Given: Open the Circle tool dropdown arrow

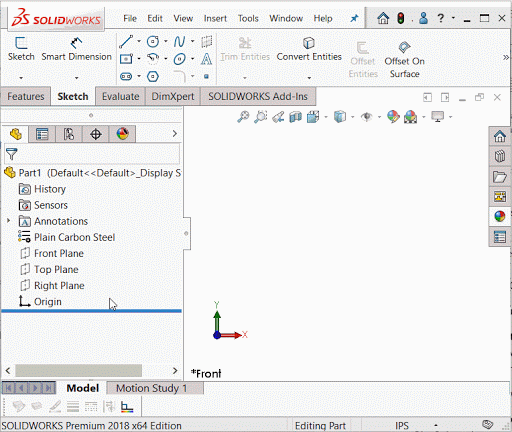Looking at the screenshot, I should pos(166,41).
